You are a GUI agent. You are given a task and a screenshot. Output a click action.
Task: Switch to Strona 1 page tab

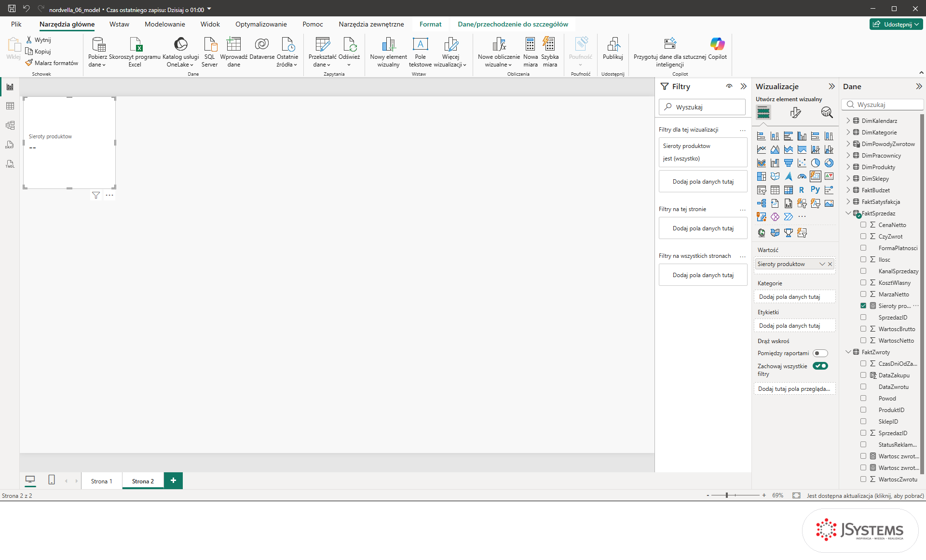click(101, 481)
